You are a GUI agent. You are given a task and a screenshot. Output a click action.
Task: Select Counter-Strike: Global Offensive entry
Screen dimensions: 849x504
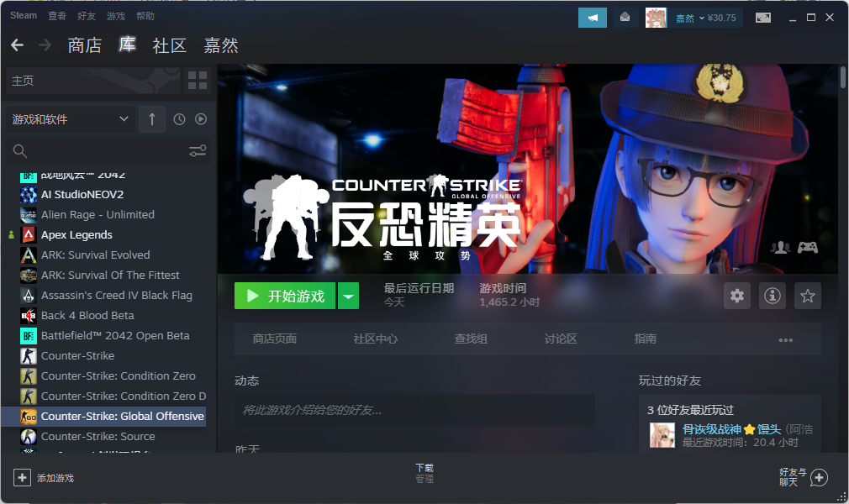click(x=103, y=417)
